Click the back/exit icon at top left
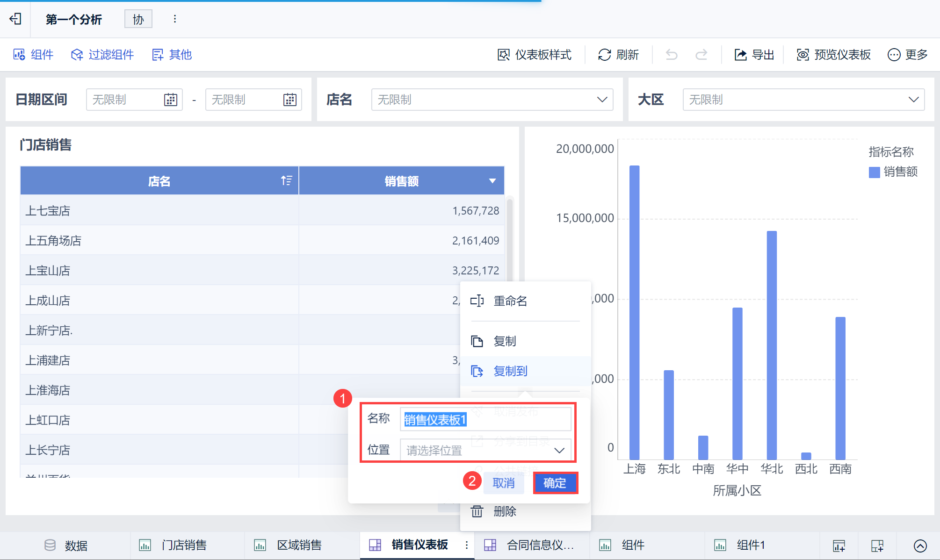This screenshot has height=560, width=940. coord(15,19)
